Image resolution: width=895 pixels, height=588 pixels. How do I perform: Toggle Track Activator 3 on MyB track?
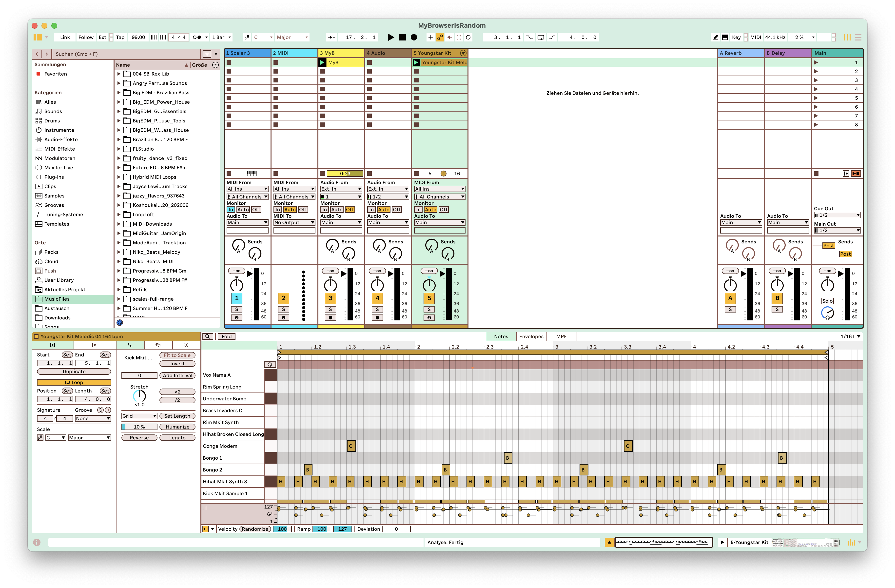pos(331,298)
